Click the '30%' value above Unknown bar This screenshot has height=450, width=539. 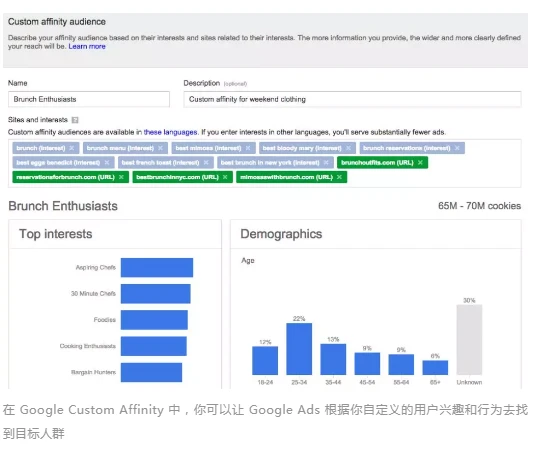[x=469, y=300]
